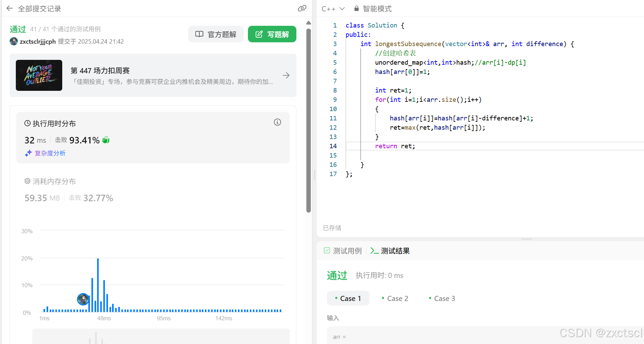Click the 48ms axis label

pyautogui.click(x=104, y=318)
